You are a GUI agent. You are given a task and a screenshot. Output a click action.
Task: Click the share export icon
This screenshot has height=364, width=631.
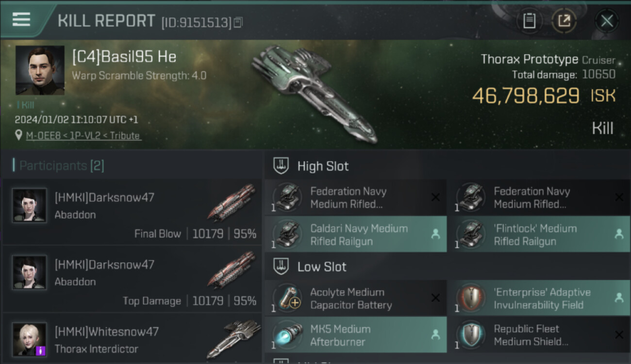point(564,21)
